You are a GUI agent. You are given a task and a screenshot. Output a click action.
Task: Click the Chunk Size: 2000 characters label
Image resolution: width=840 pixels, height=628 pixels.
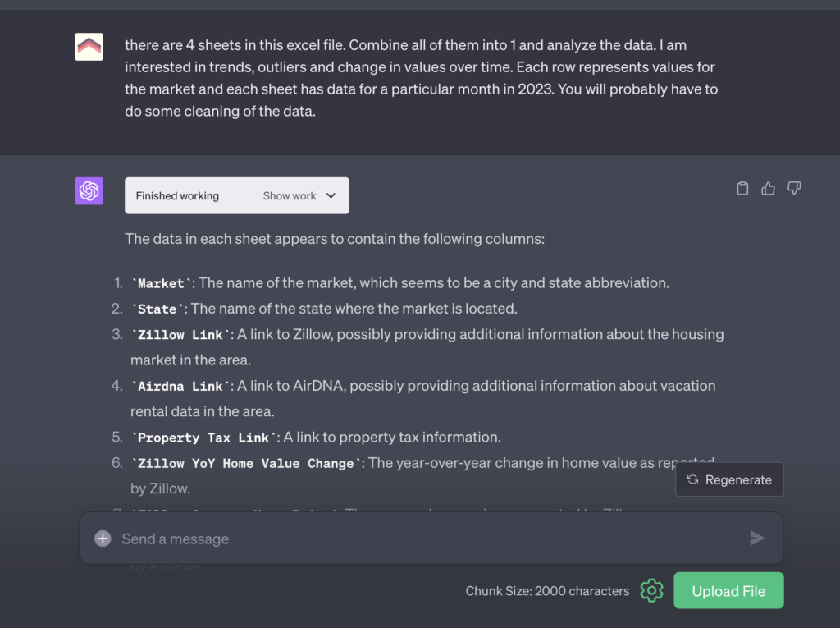(547, 591)
